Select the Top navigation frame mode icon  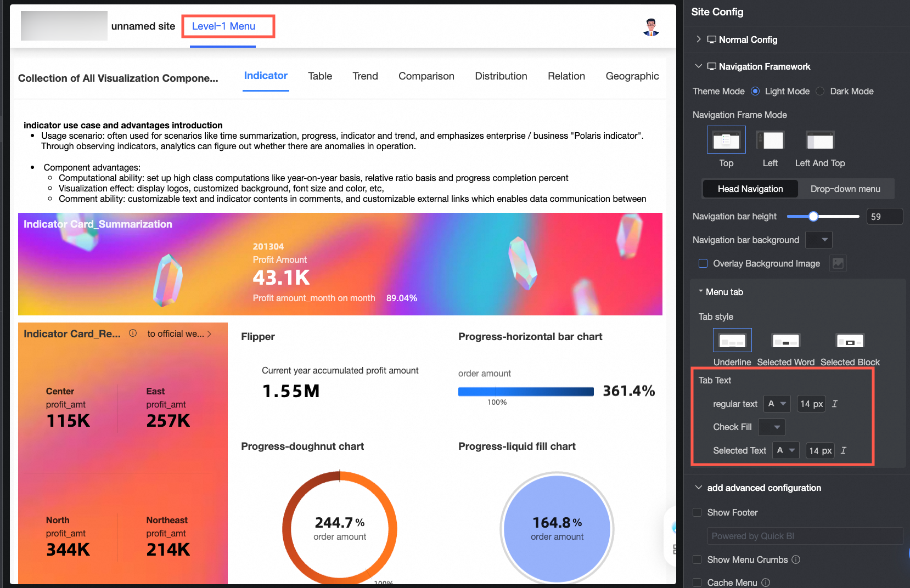pyautogui.click(x=726, y=140)
